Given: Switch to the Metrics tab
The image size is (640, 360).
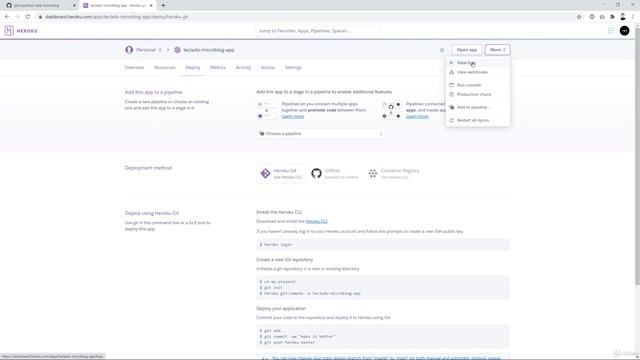Looking at the screenshot, I should pyautogui.click(x=218, y=67).
